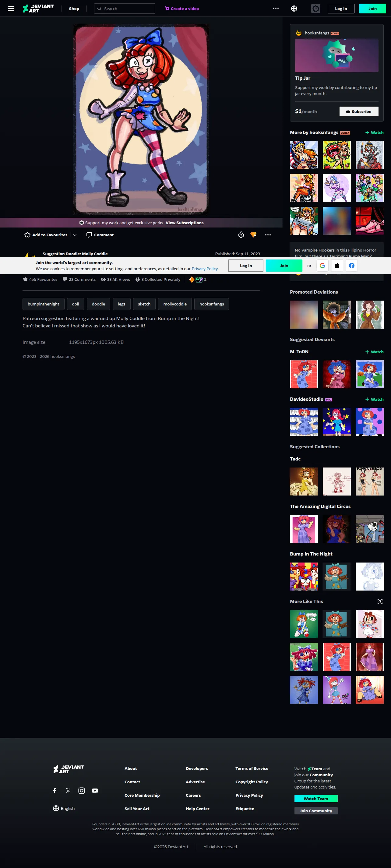391x868 pixels.
Task: Select the sketch tag
Action: [144, 304]
